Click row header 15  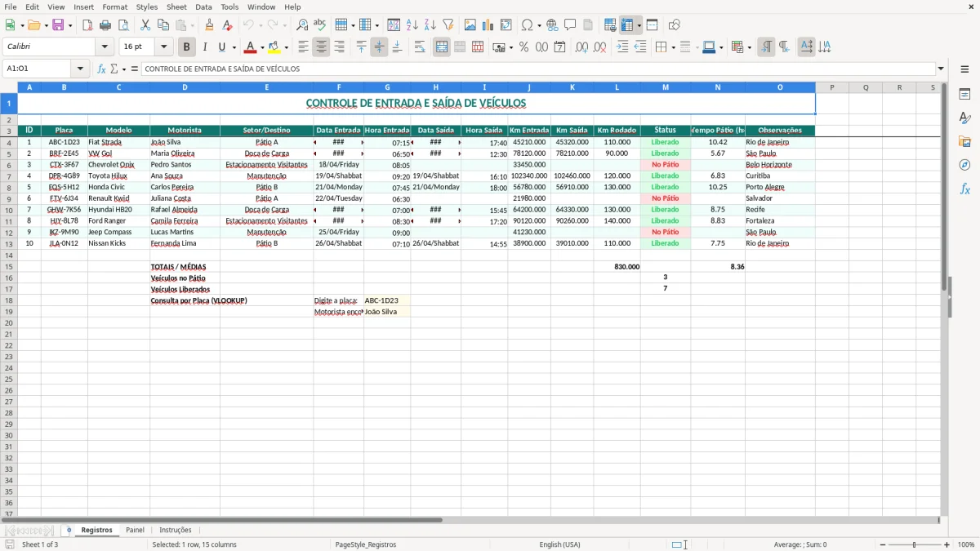(x=9, y=266)
